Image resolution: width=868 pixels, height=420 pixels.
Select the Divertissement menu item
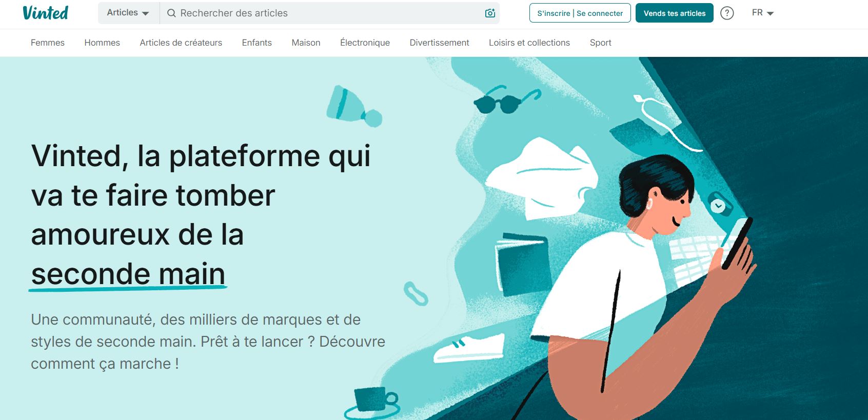(x=439, y=43)
